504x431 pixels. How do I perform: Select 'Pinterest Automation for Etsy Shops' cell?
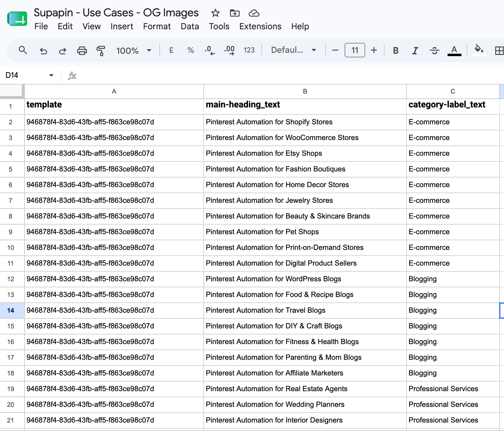(305, 154)
